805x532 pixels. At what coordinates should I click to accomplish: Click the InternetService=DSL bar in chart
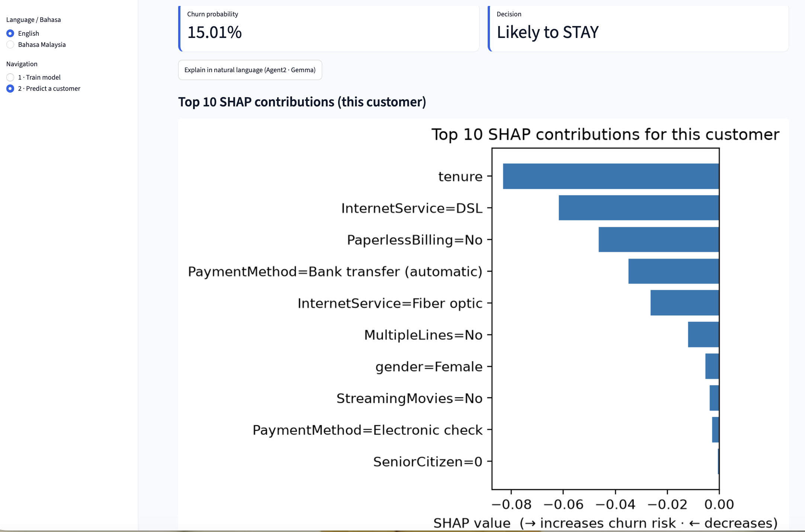pos(639,208)
